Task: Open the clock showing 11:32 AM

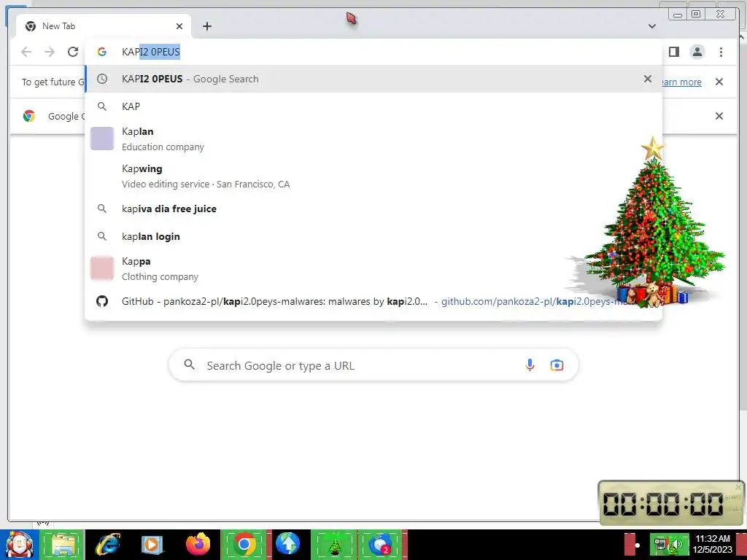Action: [x=712, y=544]
